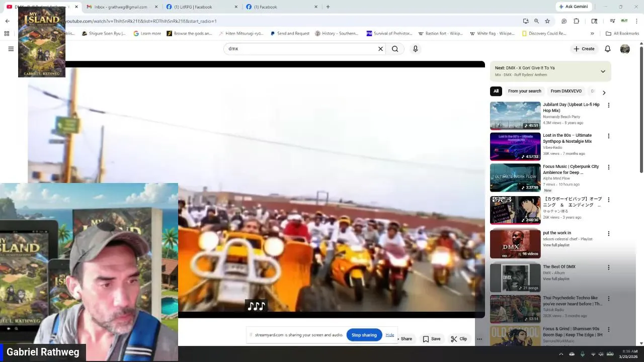644x362 pixels.
Task: Save the video with the Save button
Action: 432,339
